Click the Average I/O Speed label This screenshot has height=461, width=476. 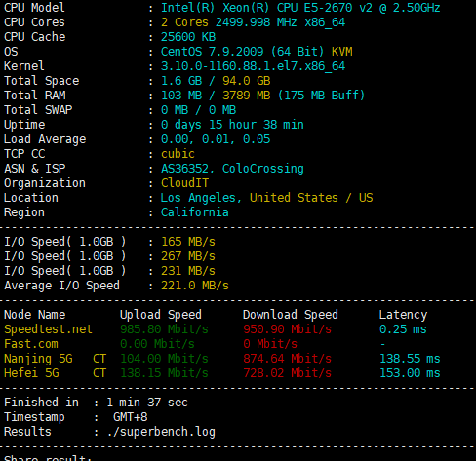[x=61, y=286]
